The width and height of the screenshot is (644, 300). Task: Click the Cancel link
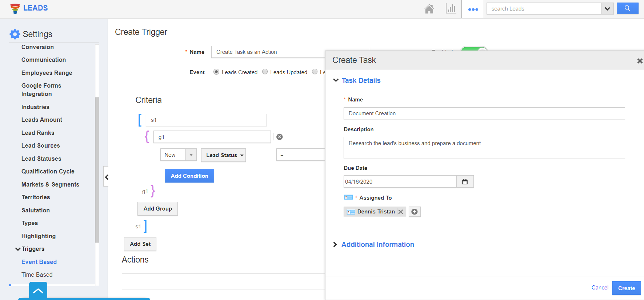(x=600, y=288)
